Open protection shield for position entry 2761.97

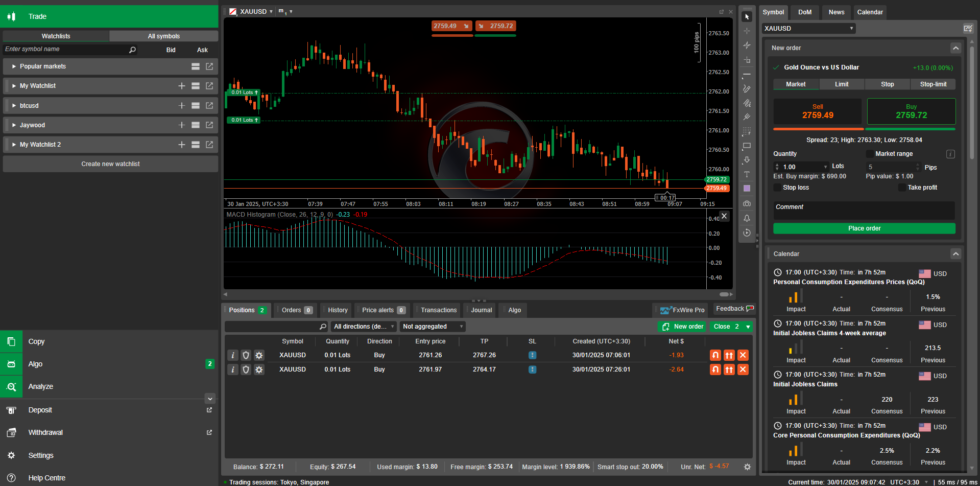tap(246, 369)
